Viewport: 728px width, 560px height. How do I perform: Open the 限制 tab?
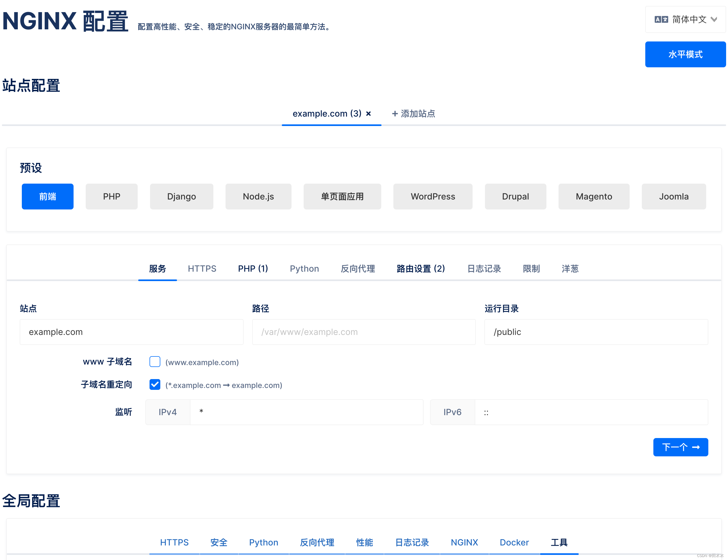tap(531, 268)
